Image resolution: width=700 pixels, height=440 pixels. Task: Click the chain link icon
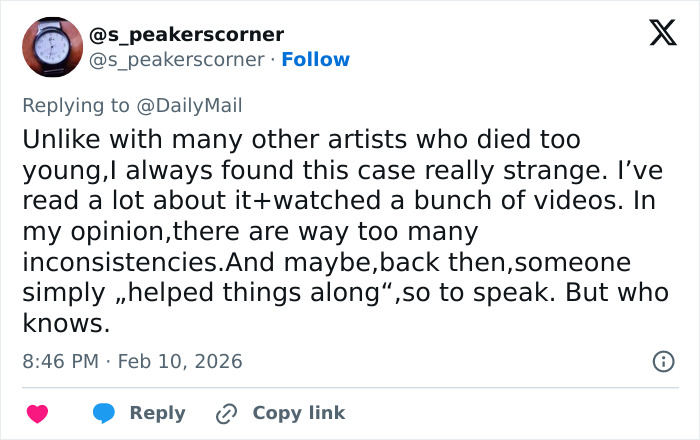227,413
